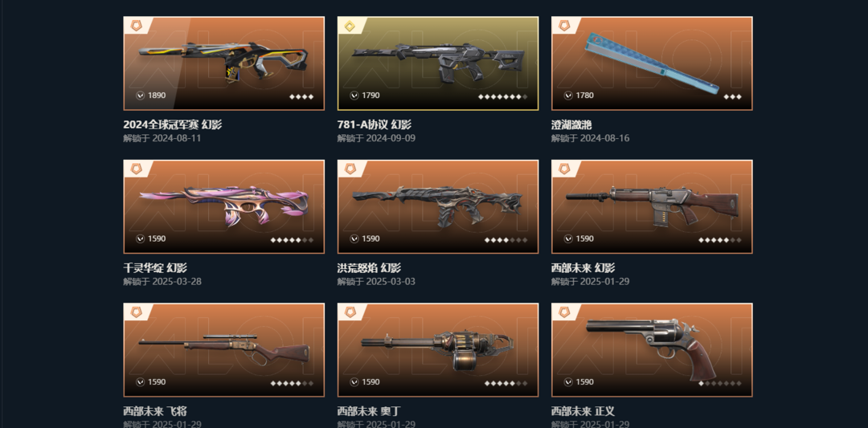868x428 pixels.
Task: Select the 千灵华绽 幻影 skin image
Action: click(223, 207)
